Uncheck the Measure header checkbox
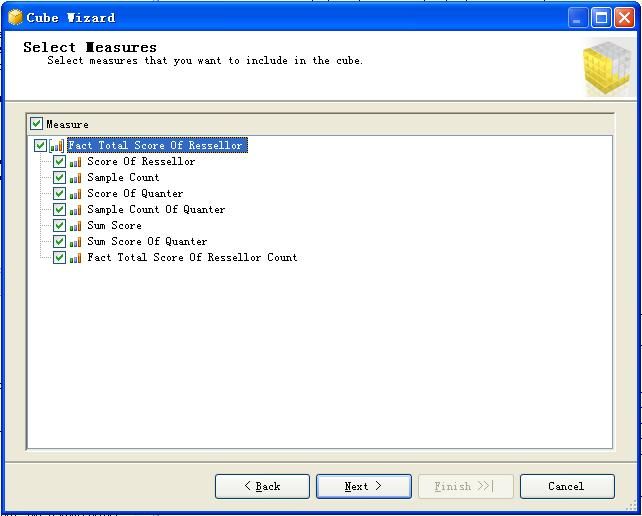Viewport: 642px width, 516px height. coord(36,123)
